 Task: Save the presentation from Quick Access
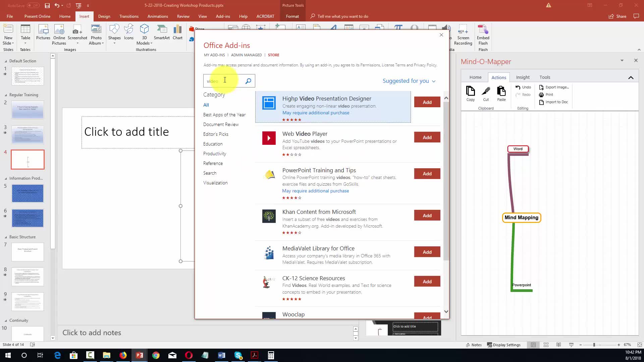(47, 5)
